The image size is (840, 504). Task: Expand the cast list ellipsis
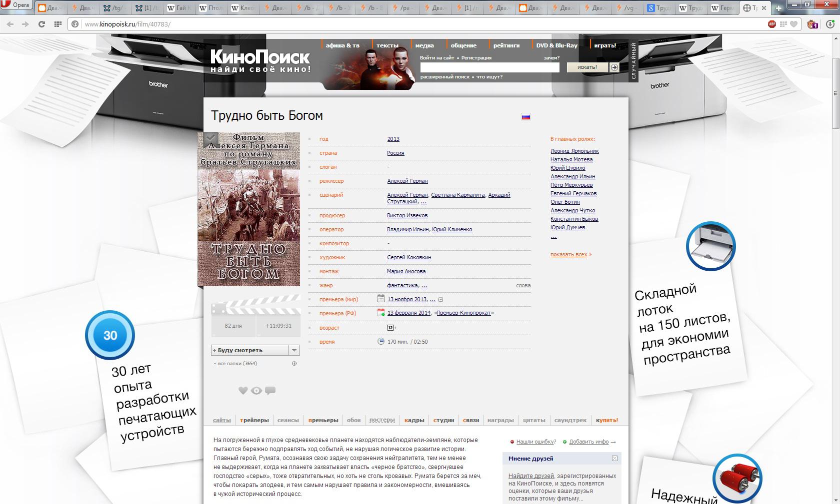coord(553,236)
